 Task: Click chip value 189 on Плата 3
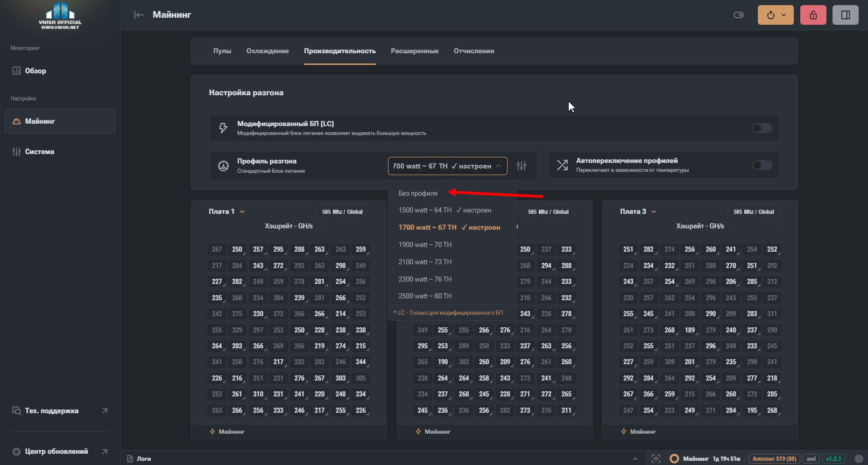(x=690, y=330)
